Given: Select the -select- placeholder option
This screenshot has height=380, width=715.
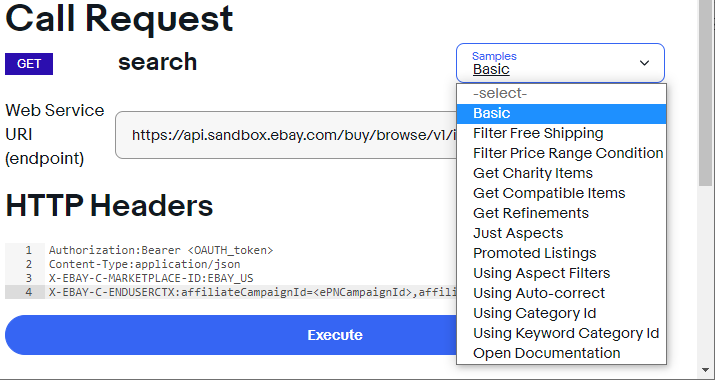Looking at the screenshot, I should point(561,94).
